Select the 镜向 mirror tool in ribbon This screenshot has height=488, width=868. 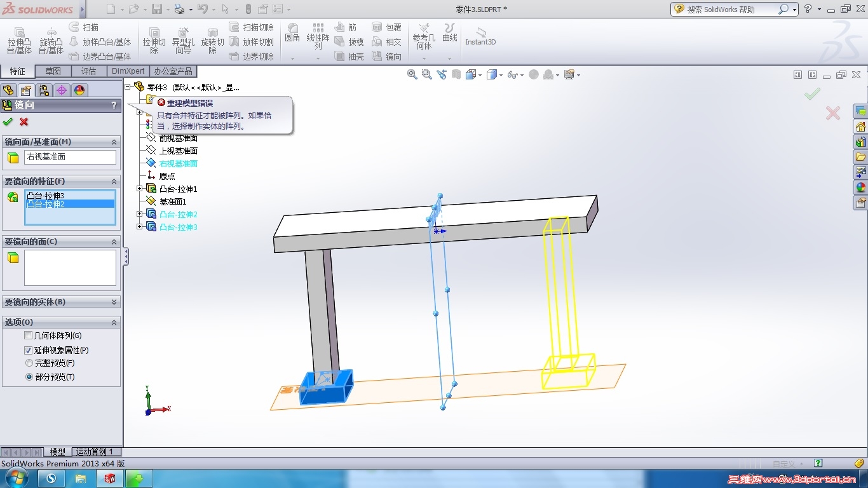tap(386, 57)
